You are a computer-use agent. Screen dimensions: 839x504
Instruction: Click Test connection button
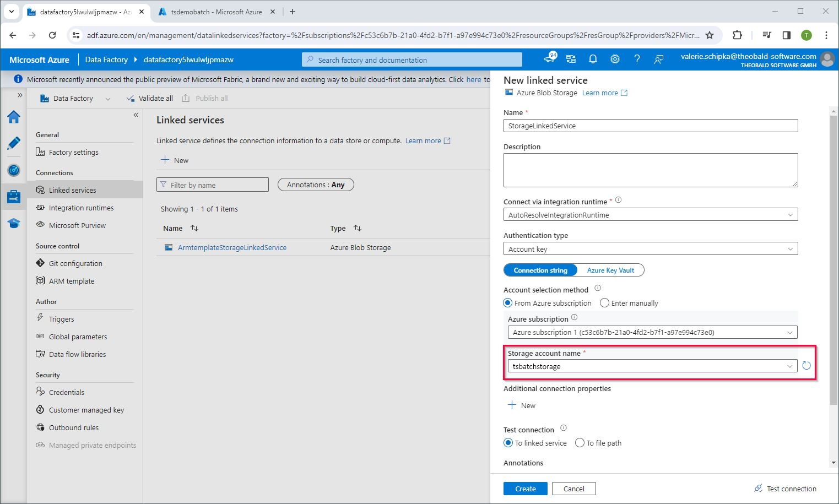pos(785,489)
